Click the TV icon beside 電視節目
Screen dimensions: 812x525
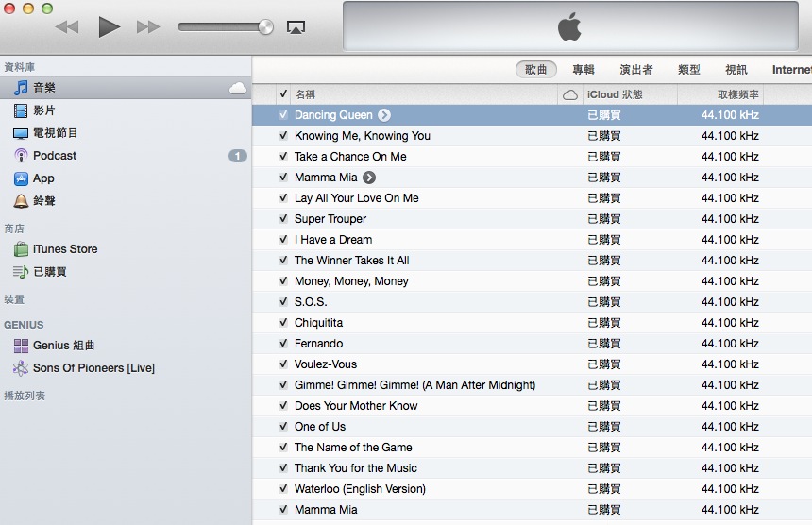[21, 133]
